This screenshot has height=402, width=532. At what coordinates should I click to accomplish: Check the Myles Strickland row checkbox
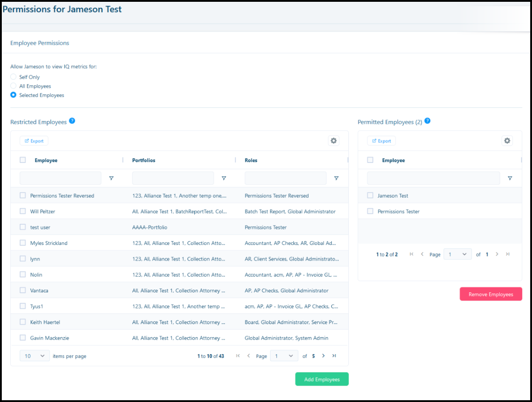click(x=23, y=243)
